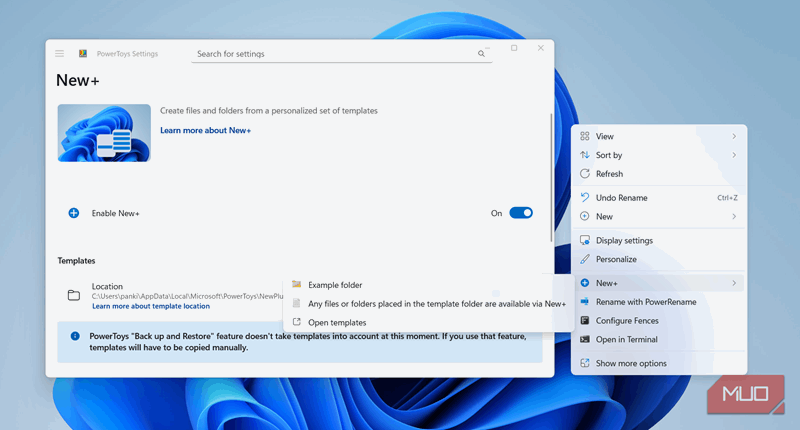Click the Rename with PowerRename icon
Image resolution: width=800 pixels, height=430 pixels.
[x=585, y=302]
